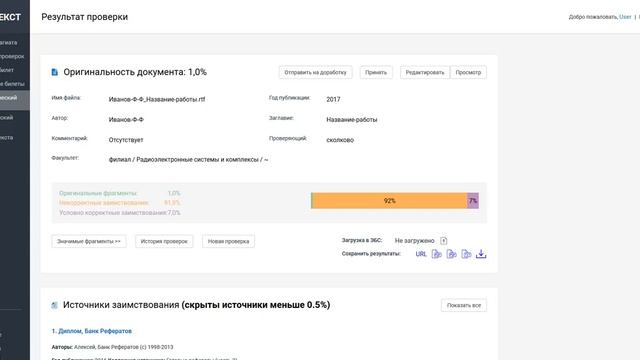
Task: Click reviewer value сколково
Action: click(340, 140)
